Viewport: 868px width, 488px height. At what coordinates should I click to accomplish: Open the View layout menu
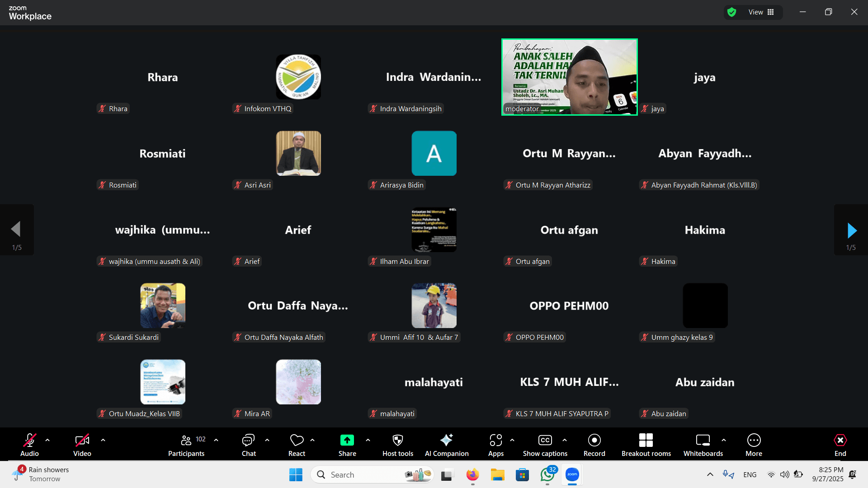point(761,12)
